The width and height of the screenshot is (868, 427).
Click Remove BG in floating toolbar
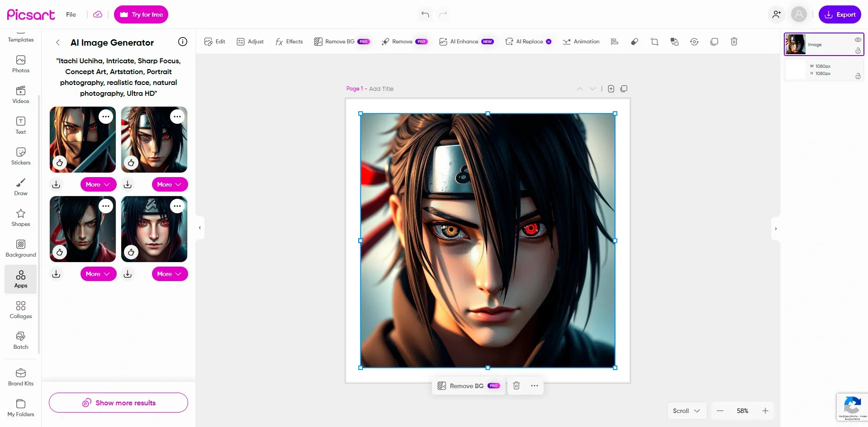pyautogui.click(x=468, y=385)
